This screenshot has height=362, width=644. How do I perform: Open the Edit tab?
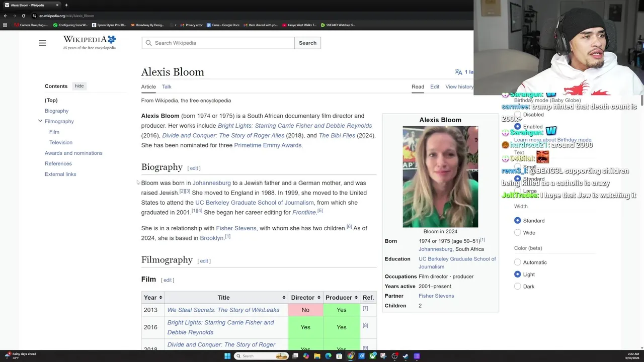(x=435, y=87)
